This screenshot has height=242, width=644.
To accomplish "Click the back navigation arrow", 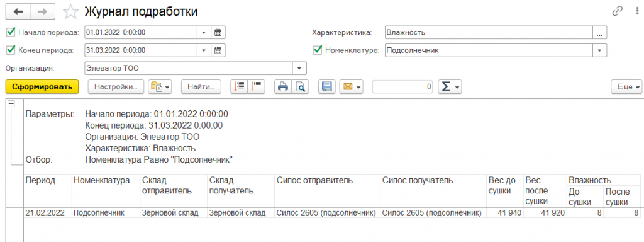I will 18,12.
